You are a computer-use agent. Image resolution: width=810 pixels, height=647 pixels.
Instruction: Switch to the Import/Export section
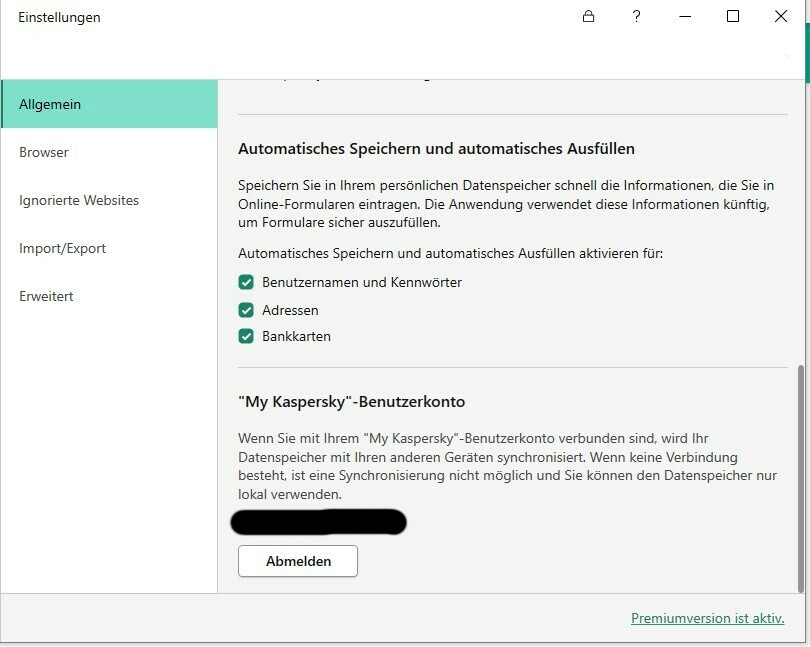pyautogui.click(x=110, y=248)
